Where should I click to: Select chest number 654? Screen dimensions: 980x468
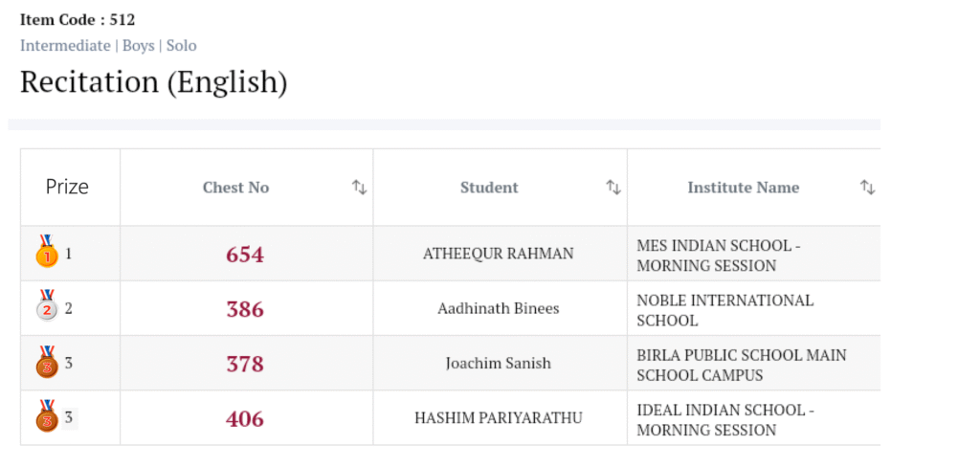click(245, 255)
